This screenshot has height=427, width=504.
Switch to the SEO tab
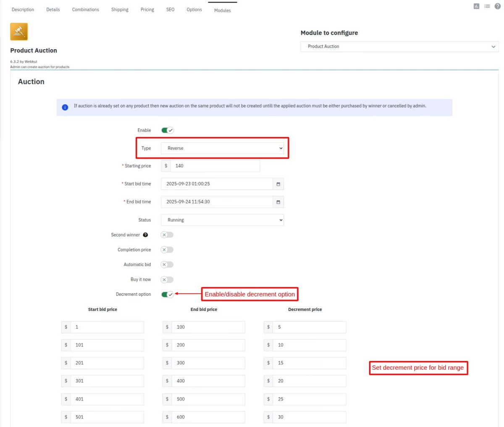pyautogui.click(x=170, y=10)
